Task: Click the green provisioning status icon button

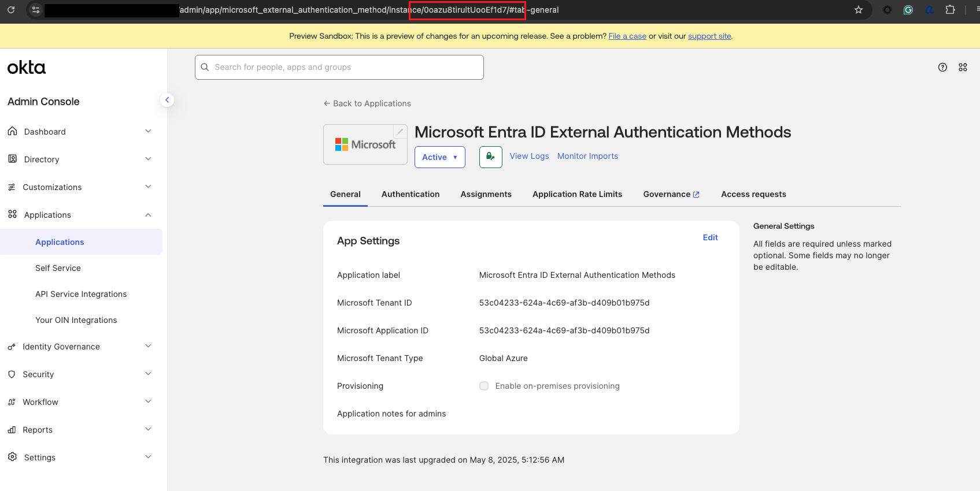Action: click(490, 157)
